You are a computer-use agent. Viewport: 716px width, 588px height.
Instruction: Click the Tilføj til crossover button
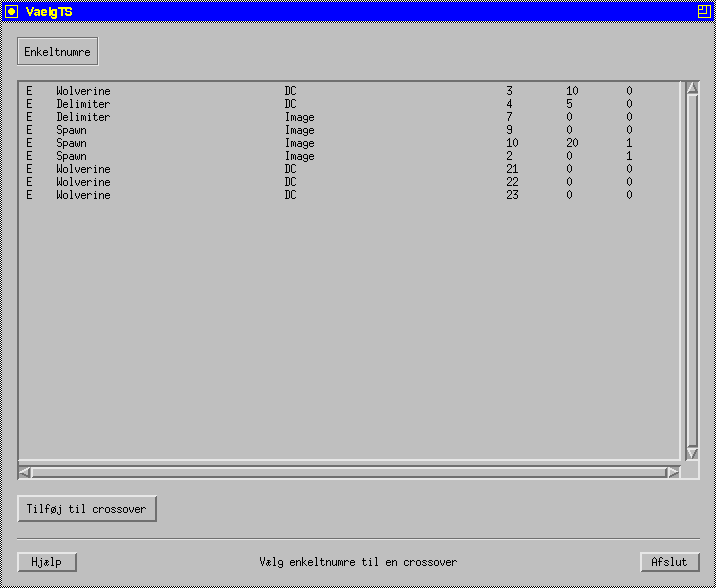pos(87,509)
